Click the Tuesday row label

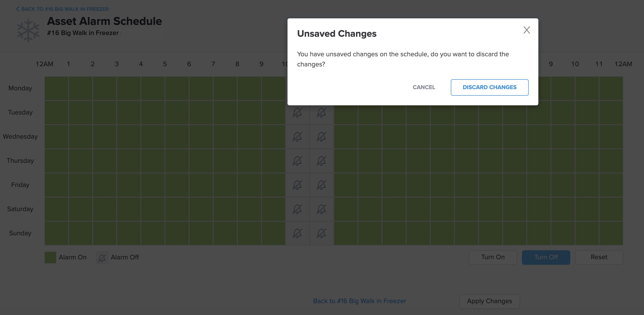coord(20,112)
